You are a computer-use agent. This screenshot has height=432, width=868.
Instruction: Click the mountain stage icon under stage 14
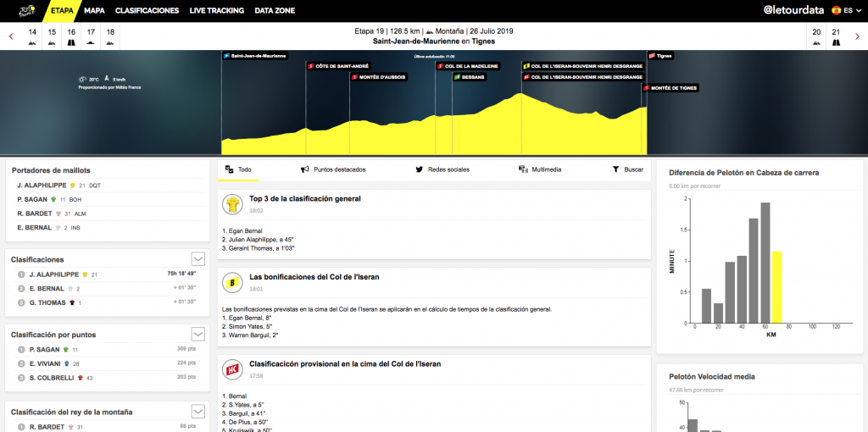pos(32,42)
